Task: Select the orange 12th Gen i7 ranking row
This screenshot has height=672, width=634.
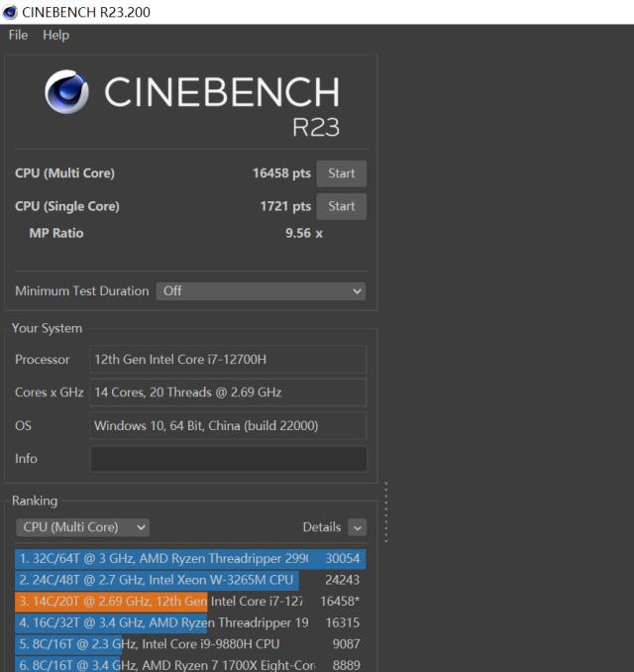Action: point(190,601)
